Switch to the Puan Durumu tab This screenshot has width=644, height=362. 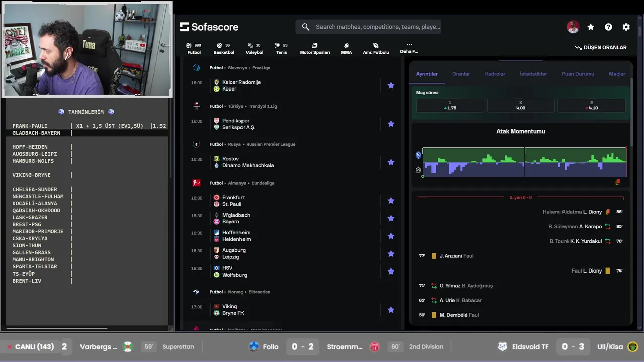click(x=578, y=74)
